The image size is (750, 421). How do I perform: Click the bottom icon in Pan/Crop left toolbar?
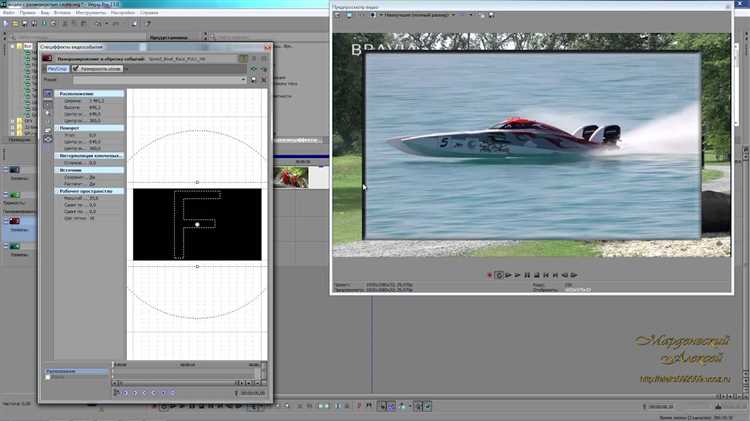pos(48,140)
